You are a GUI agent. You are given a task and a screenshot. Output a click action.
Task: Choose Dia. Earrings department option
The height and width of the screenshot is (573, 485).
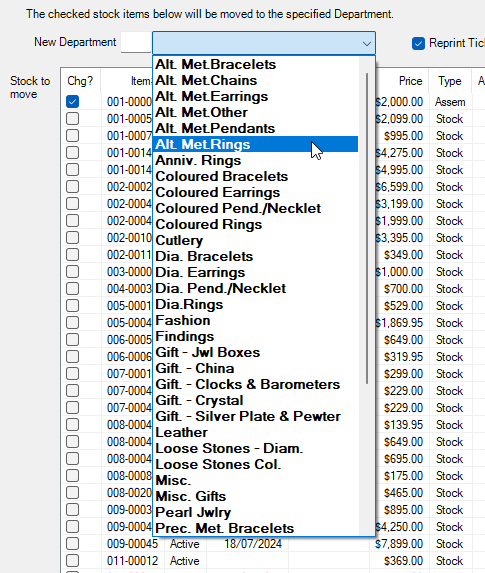(x=255, y=272)
